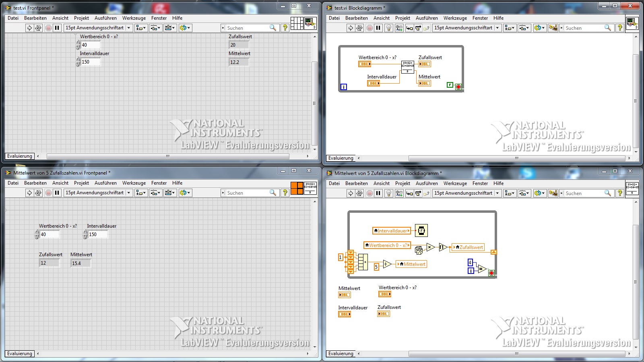Toggle Pause in Mittelwert Frontpanel toolbar
This screenshot has height=362, width=644.
point(57,193)
